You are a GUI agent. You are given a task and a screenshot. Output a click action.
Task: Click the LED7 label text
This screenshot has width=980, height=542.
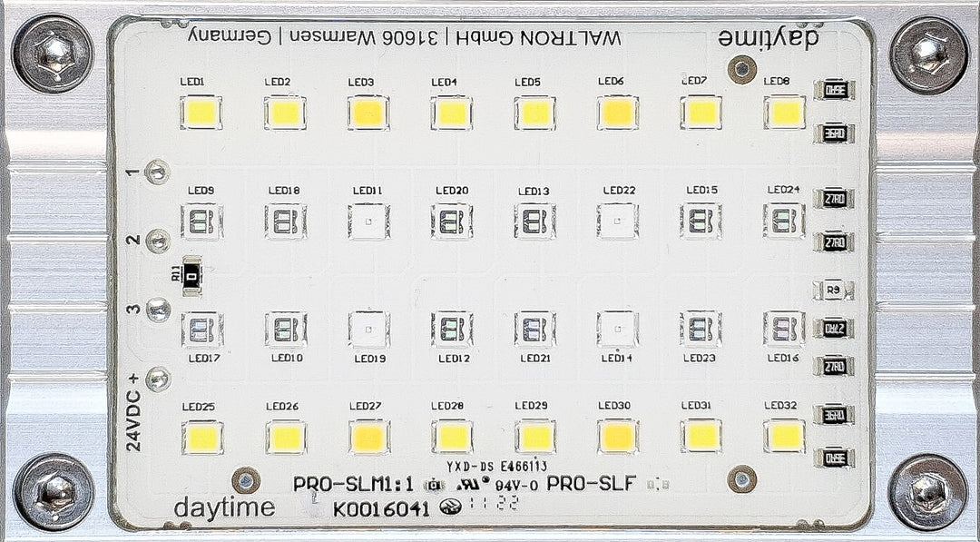(x=694, y=81)
